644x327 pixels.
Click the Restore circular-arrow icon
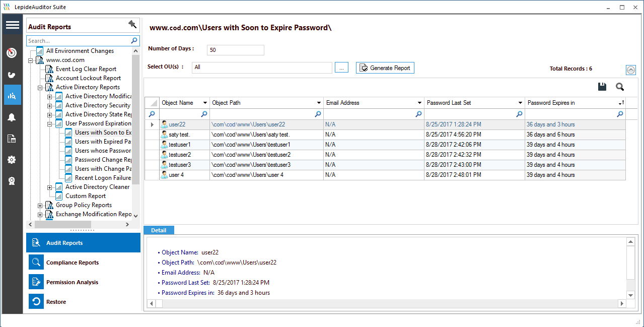(x=36, y=302)
